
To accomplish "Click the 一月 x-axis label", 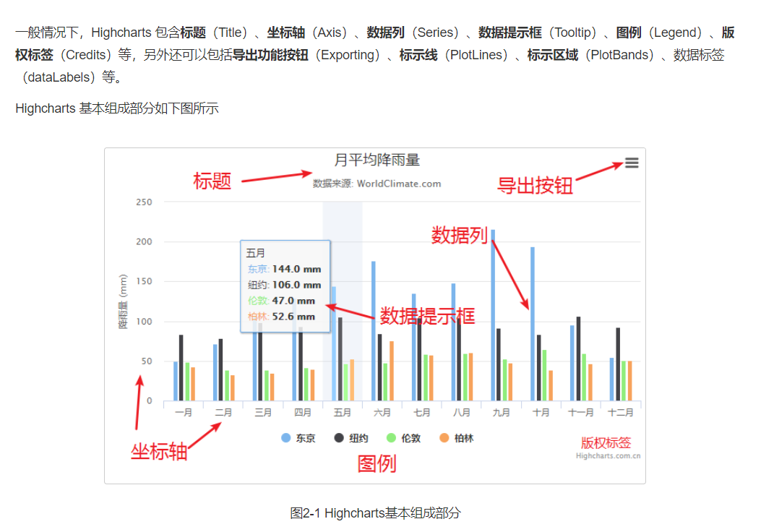I will [x=184, y=413].
